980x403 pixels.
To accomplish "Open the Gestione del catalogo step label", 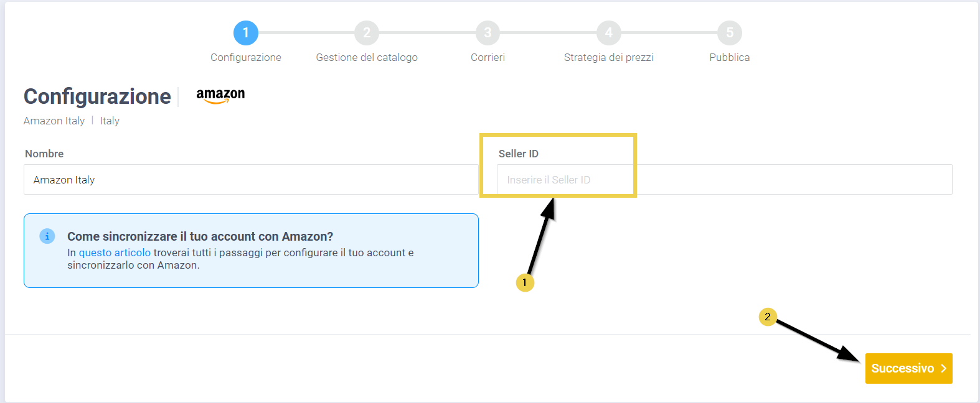I will point(367,57).
